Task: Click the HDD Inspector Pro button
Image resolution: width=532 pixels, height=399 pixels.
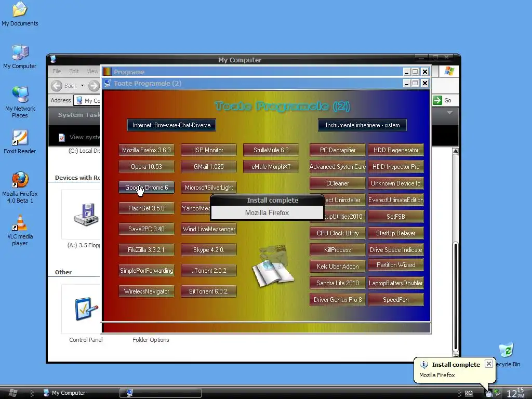Action: click(x=396, y=167)
